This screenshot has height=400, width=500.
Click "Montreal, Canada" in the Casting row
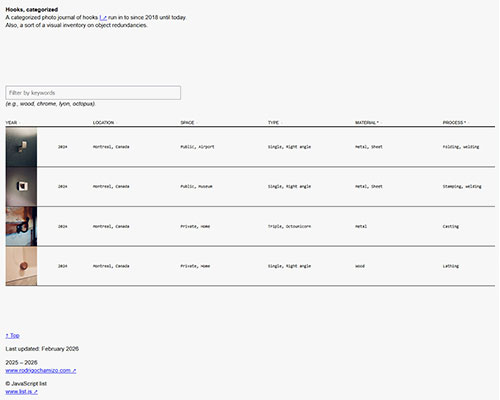pos(111,226)
